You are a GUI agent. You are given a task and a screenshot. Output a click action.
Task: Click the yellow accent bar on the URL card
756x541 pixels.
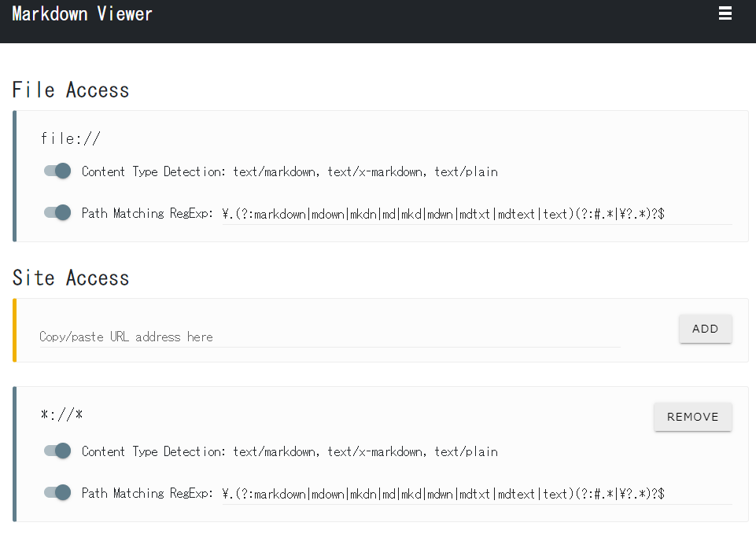15,330
